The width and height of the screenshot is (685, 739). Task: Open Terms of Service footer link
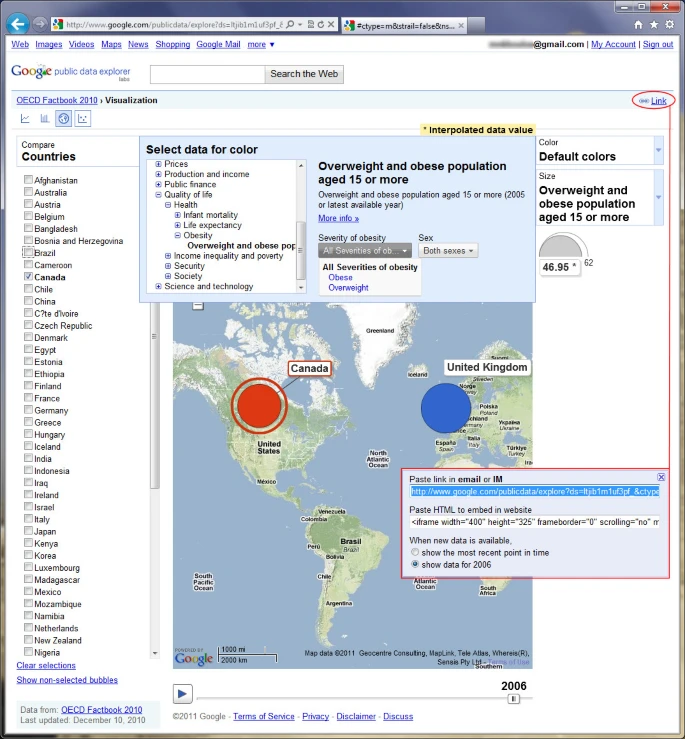point(264,716)
